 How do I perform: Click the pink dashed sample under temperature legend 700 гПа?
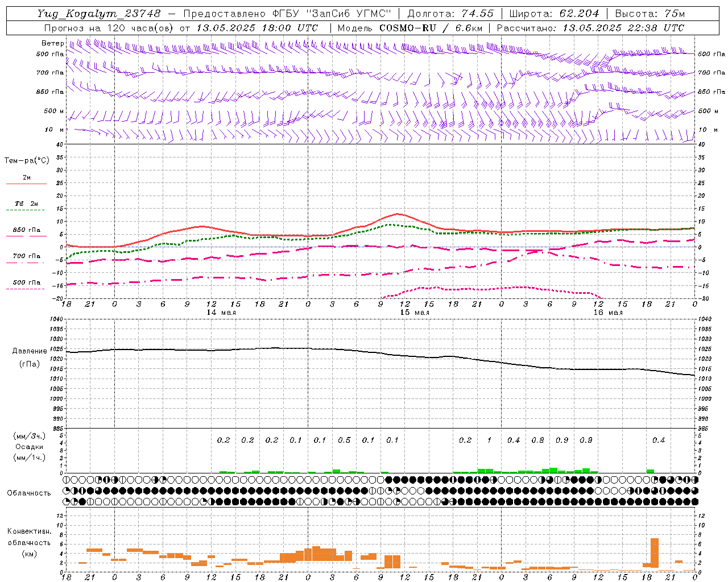tap(25, 263)
